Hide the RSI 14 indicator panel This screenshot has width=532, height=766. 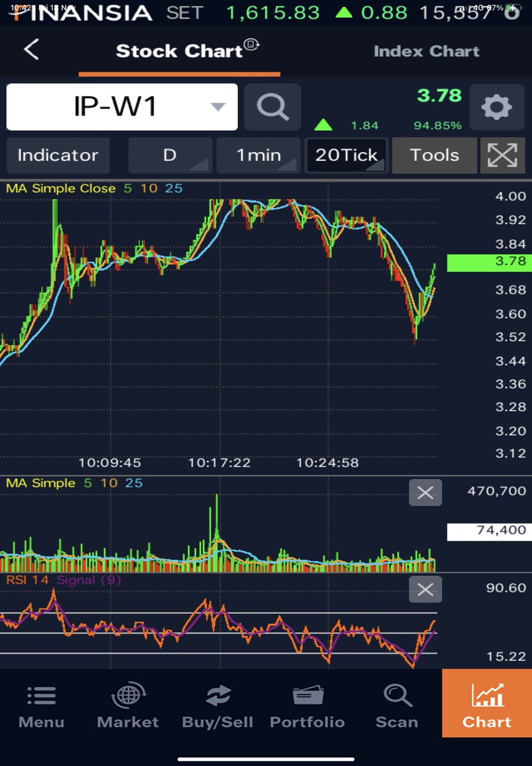click(x=425, y=589)
